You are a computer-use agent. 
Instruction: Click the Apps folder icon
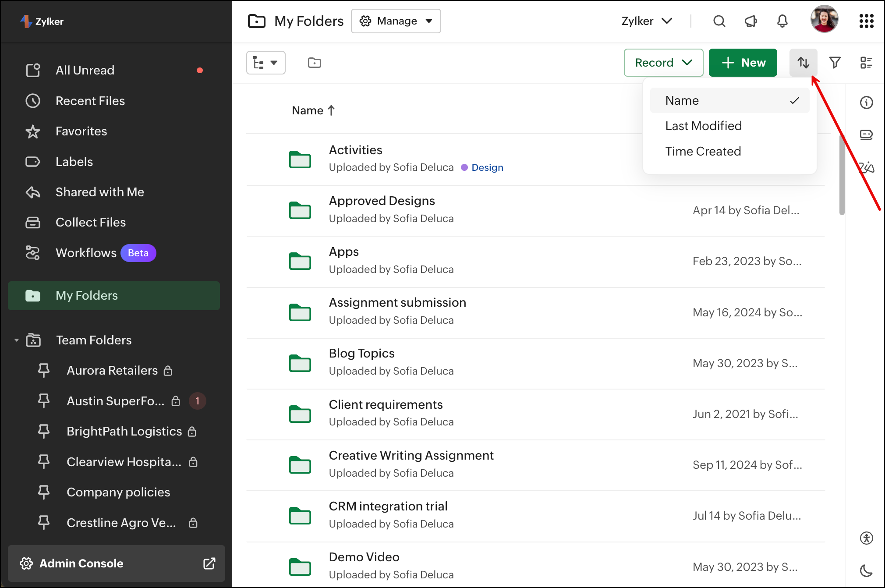tap(300, 261)
